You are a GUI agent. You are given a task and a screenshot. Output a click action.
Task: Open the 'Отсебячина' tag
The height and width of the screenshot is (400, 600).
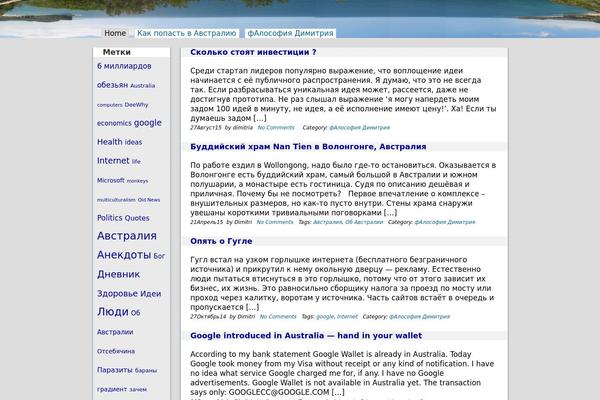(x=116, y=351)
